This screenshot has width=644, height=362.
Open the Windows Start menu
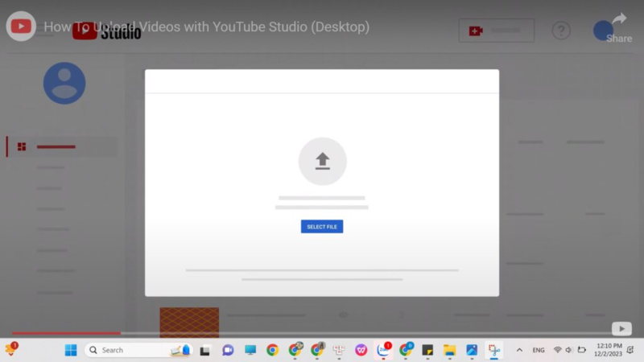pos(71,350)
